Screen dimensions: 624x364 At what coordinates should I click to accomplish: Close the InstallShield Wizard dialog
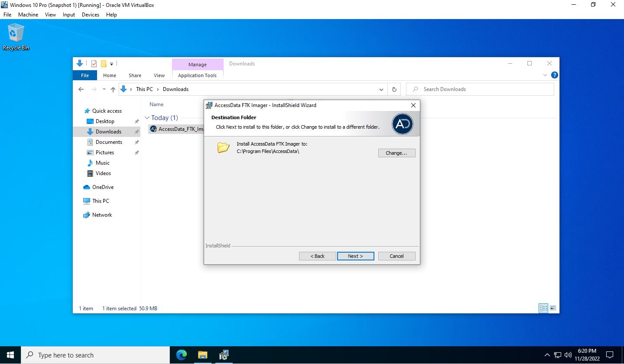tap(413, 105)
